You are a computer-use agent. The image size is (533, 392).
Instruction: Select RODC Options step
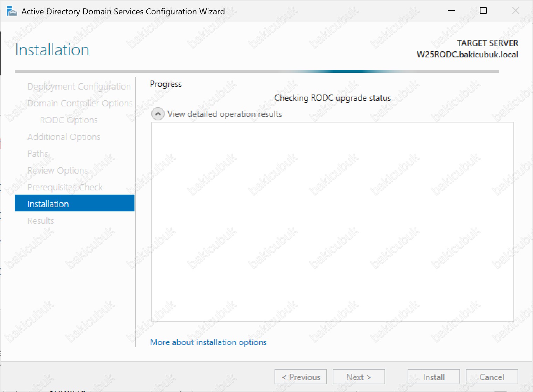[x=69, y=120]
